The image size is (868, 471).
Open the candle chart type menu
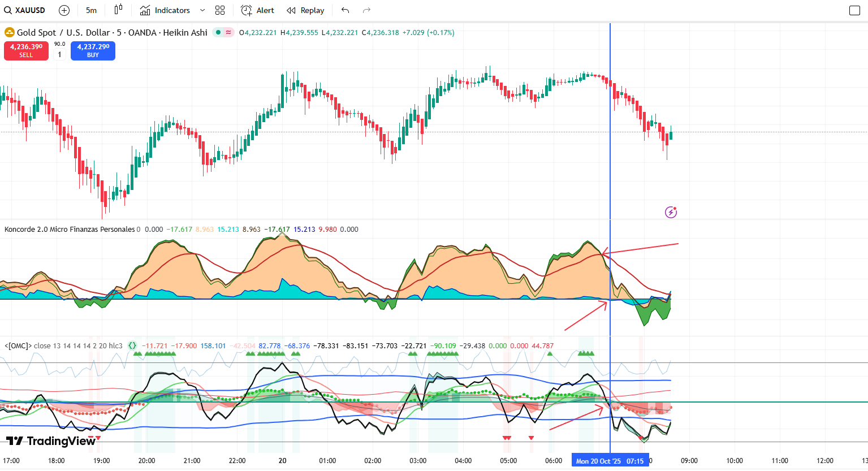click(118, 10)
